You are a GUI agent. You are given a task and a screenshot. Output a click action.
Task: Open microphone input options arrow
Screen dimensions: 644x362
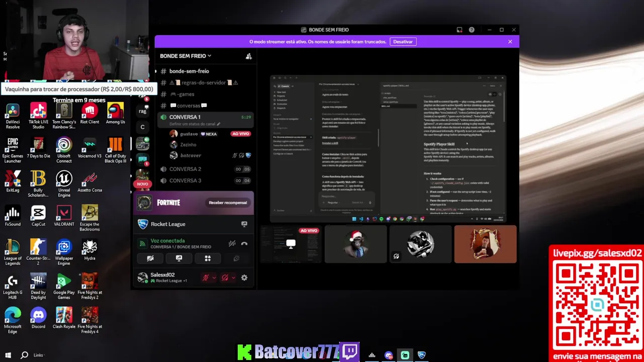214,278
